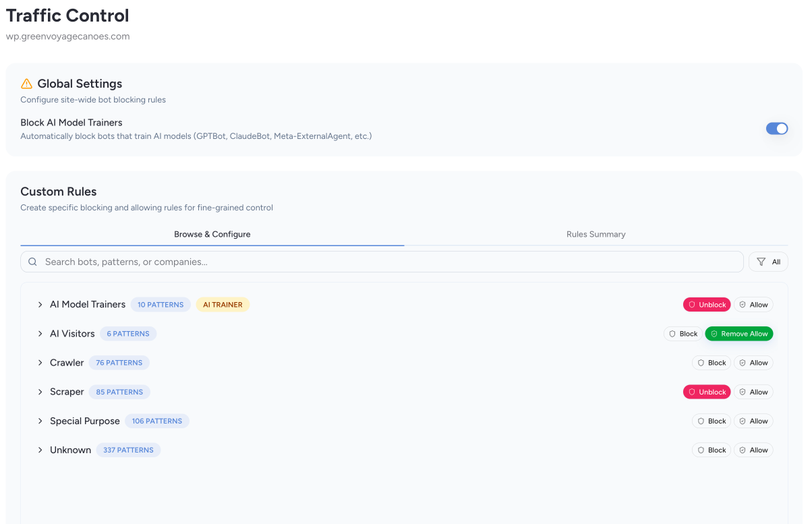Click shield-check icon on Special Purpose Allow

(x=743, y=421)
